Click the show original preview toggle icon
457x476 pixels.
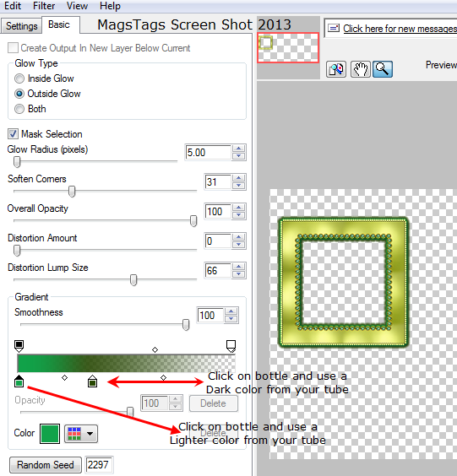click(335, 69)
